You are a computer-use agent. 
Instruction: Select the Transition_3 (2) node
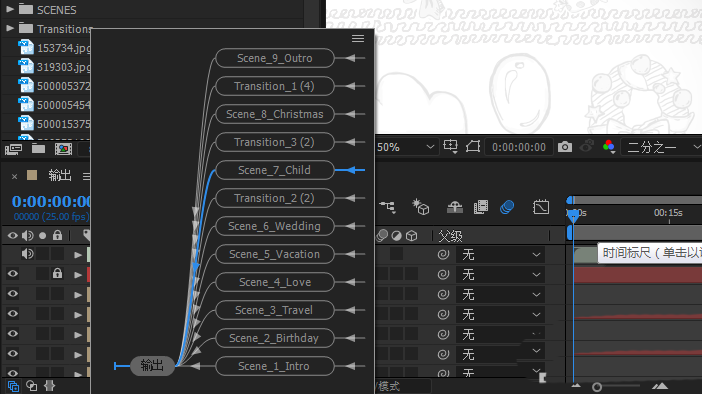275,142
